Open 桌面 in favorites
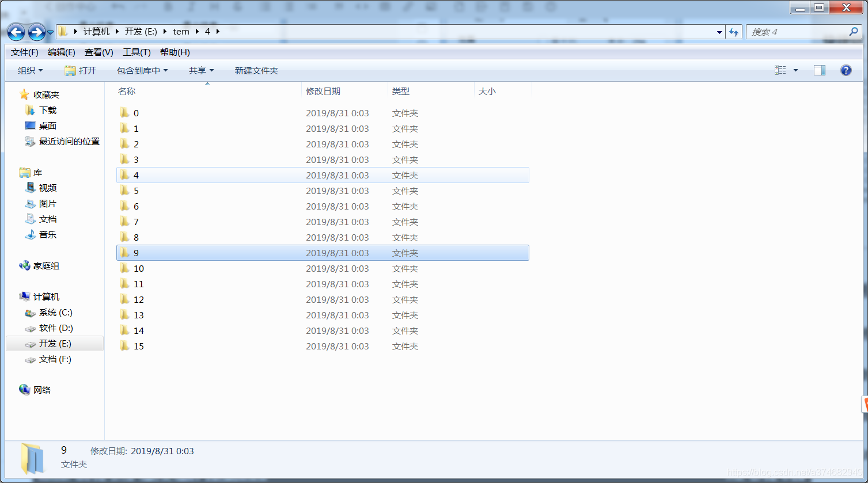Screen dimensions: 868x483 [48, 125]
